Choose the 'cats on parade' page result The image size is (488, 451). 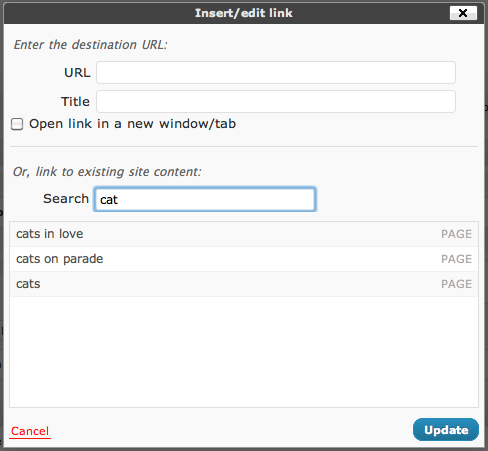[x=244, y=259]
